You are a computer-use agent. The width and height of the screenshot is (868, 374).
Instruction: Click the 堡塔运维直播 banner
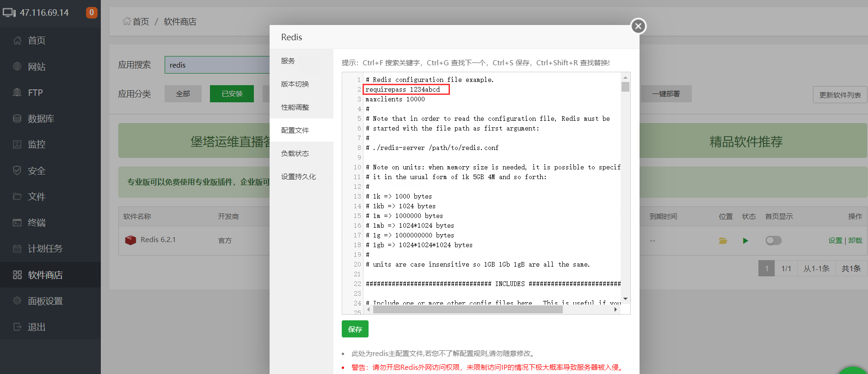[194, 141]
